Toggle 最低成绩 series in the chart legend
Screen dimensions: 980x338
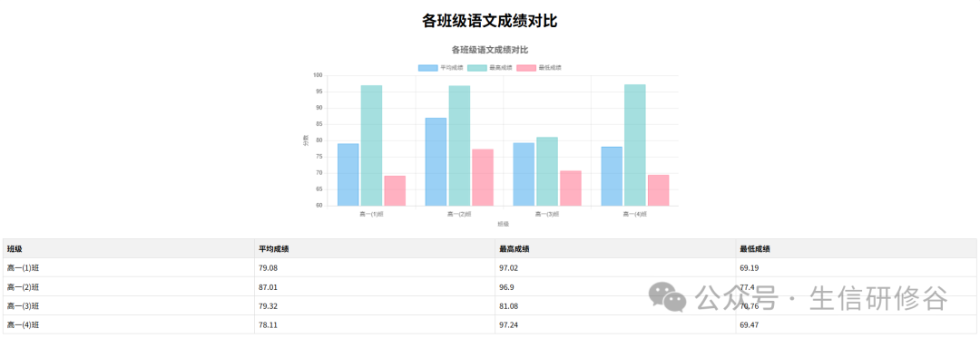pos(539,67)
